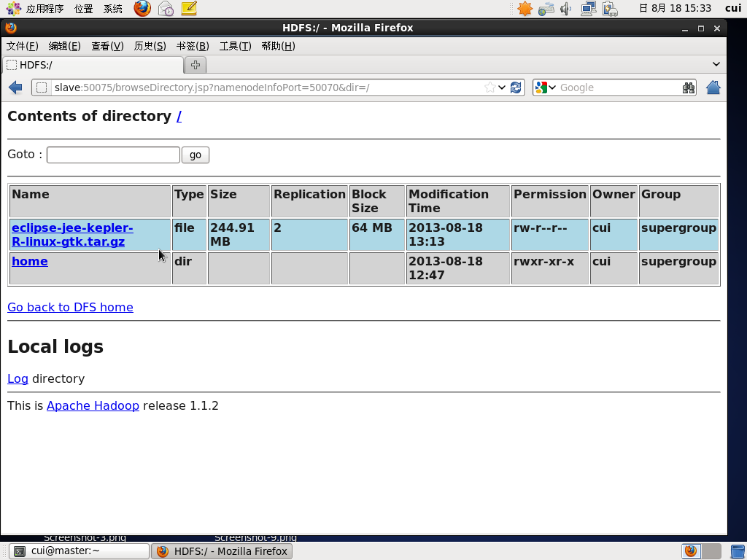Open the 位置 panel menu
Viewport: 747px width, 560px height.
click(x=83, y=9)
